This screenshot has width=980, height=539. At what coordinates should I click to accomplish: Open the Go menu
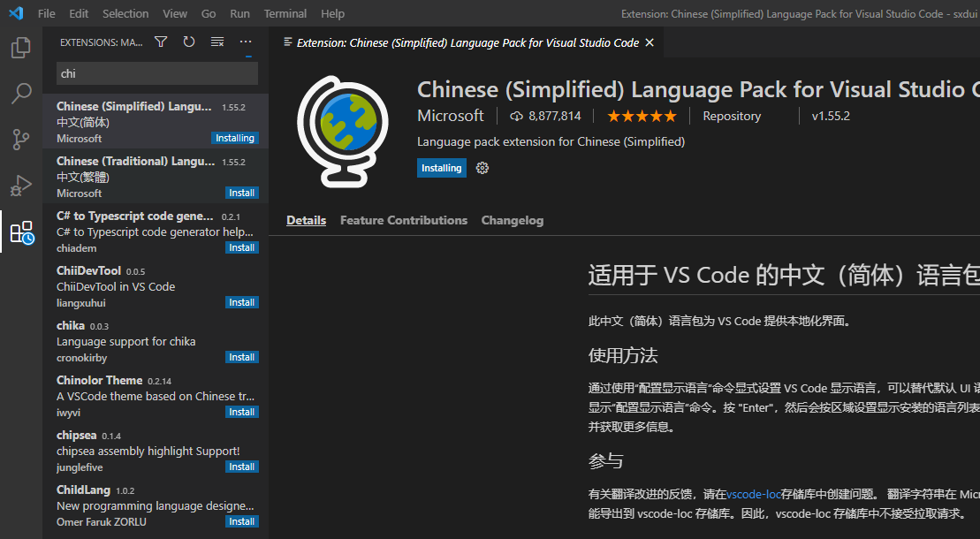coord(209,13)
